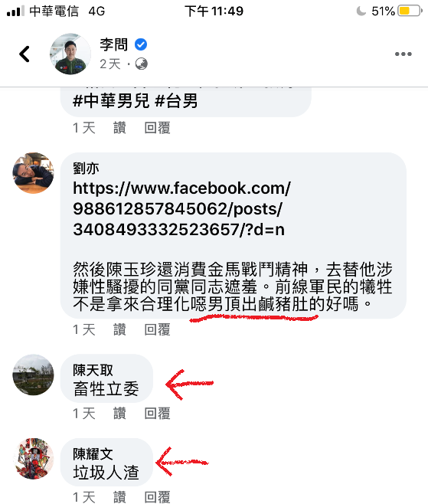Open the facebook.com post link in 劉亦's comment

[x=181, y=208]
